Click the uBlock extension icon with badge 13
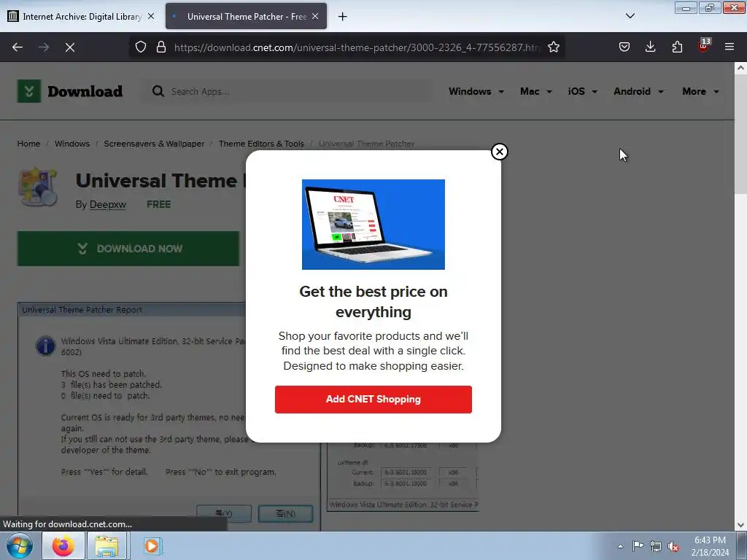747x560 pixels. tap(704, 46)
